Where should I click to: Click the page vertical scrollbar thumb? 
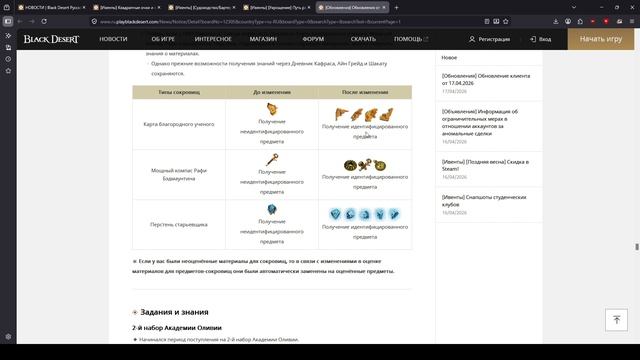point(637,247)
